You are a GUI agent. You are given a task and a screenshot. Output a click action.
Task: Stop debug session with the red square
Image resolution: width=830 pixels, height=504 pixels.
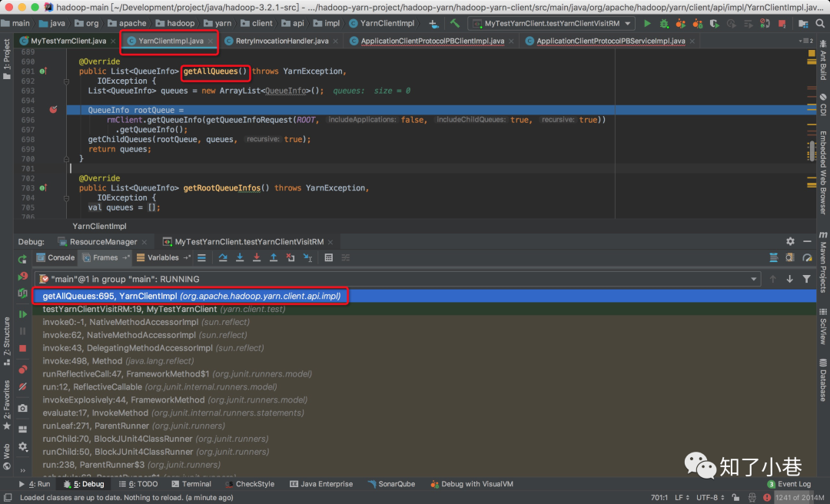[x=22, y=348]
